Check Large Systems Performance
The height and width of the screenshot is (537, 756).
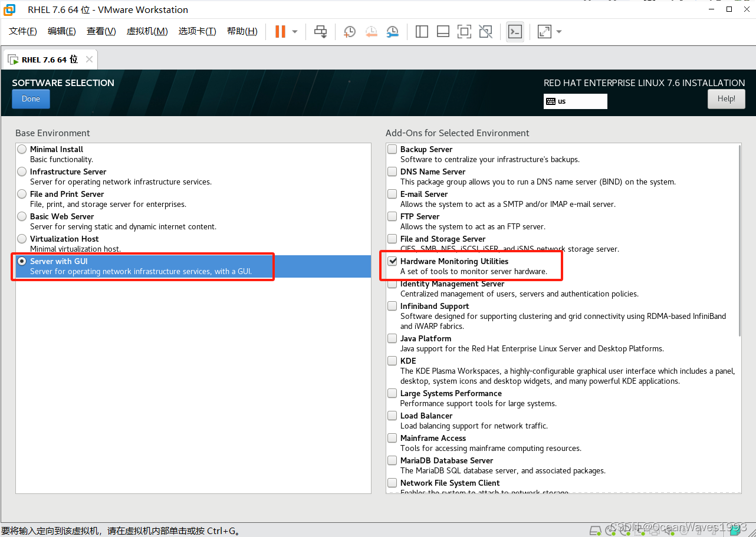392,393
